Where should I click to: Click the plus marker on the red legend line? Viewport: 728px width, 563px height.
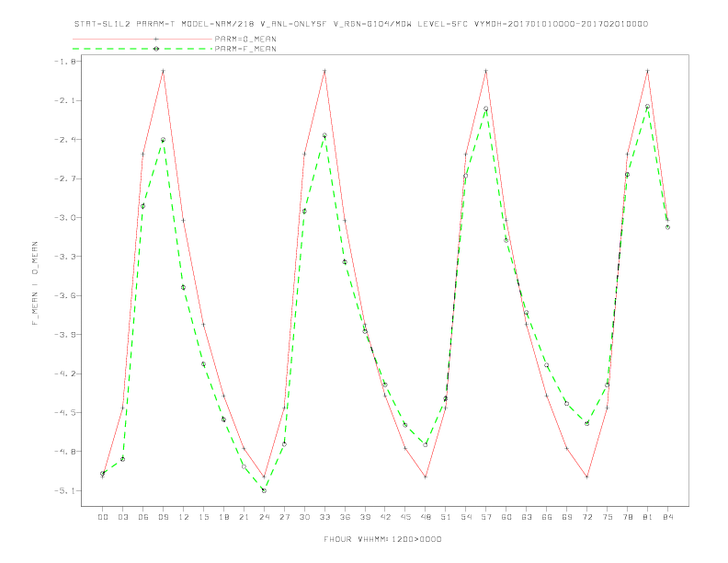(156, 39)
